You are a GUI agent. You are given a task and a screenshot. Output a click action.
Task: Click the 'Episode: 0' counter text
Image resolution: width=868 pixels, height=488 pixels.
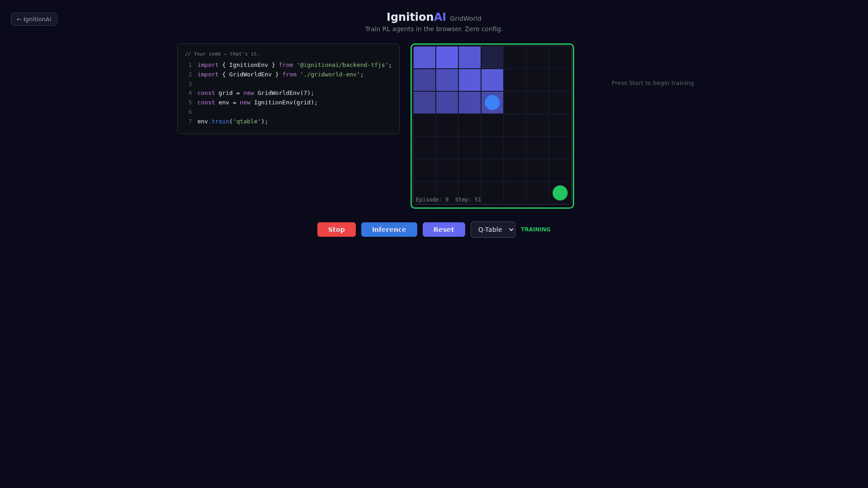click(x=432, y=200)
